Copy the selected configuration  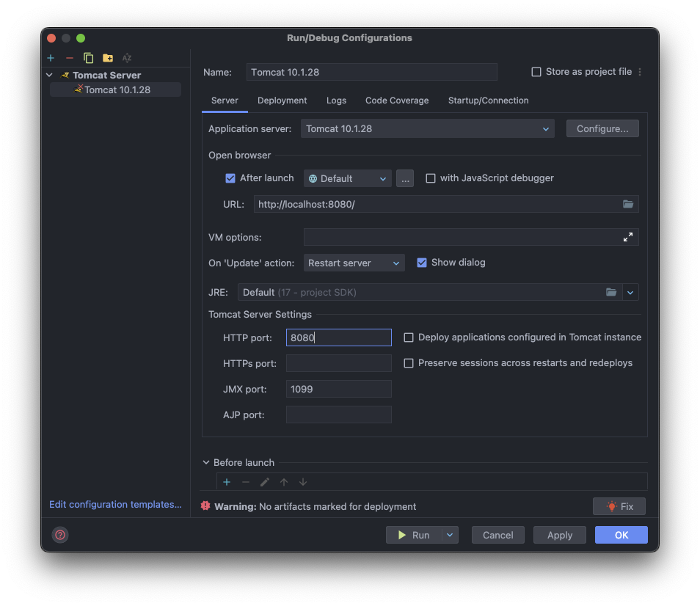[x=88, y=58]
